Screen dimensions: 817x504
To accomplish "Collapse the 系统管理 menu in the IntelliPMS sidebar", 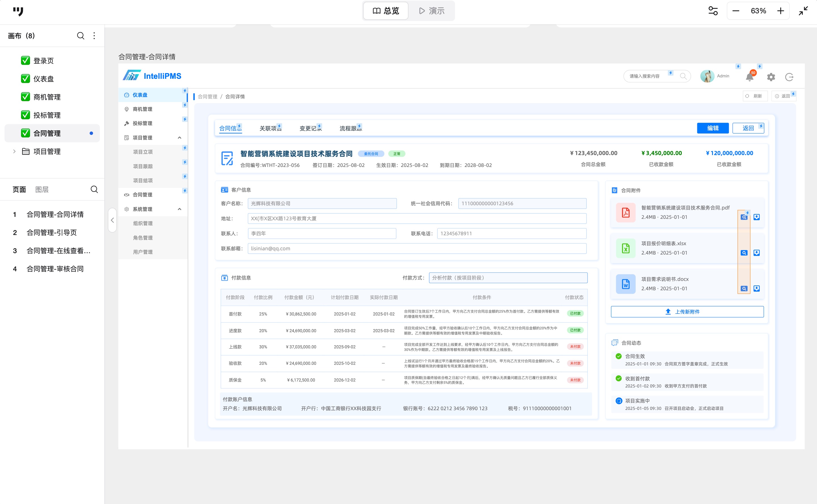I will coord(180,209).
